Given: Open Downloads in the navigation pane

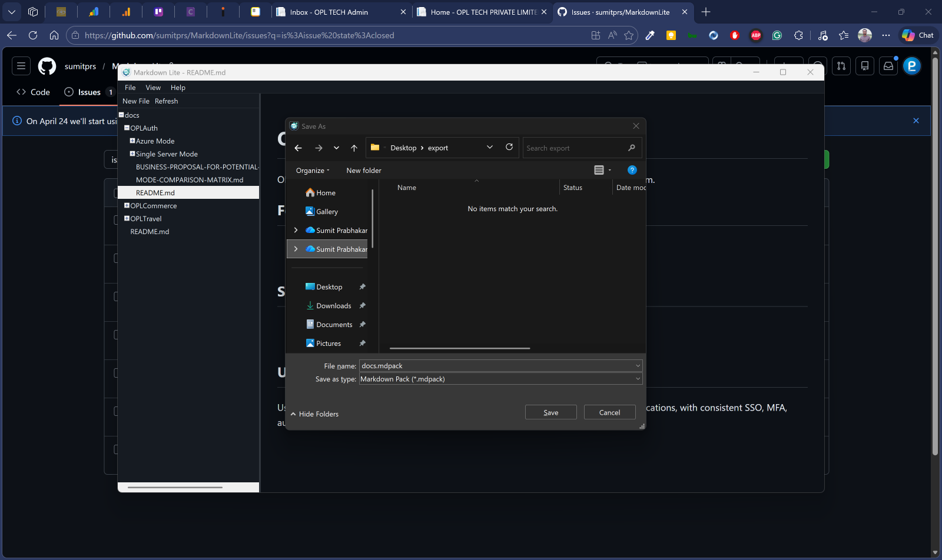Looking at the screenshot, I should (333, 306).
